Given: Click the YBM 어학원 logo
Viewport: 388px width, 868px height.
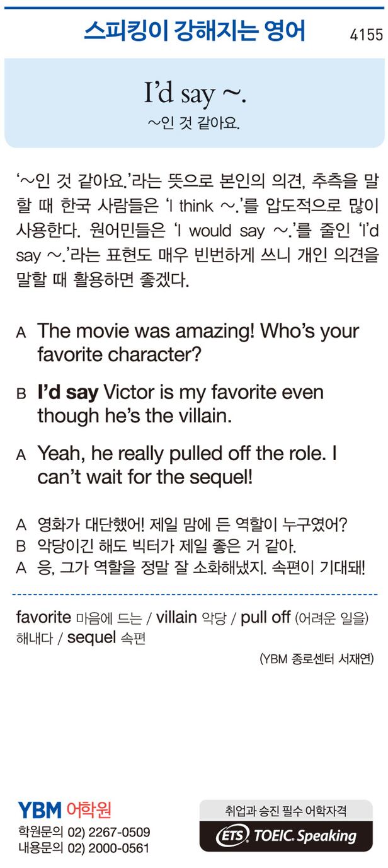Looking at the screenshot, I should pos(64,809).
